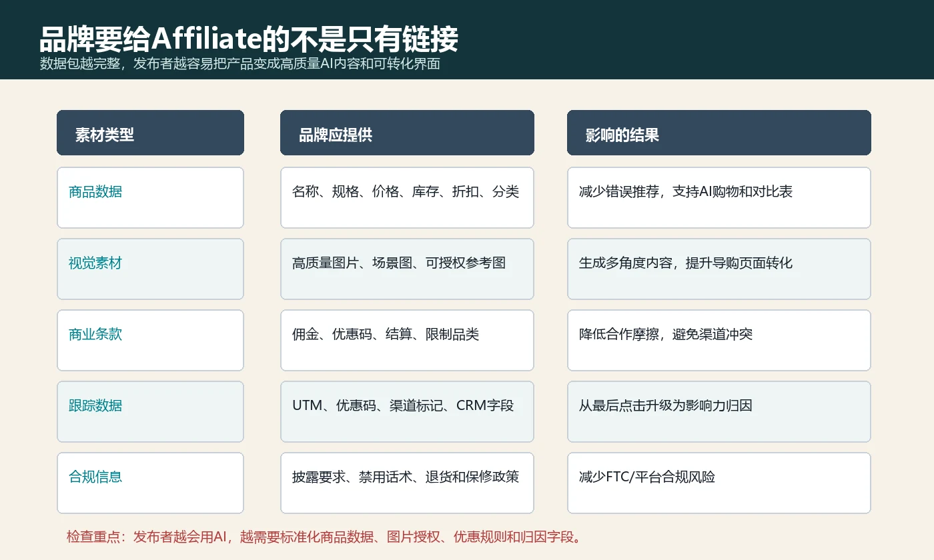Image resolution: width=934 pixels, height=560 pixels.
Task: Click the result '降低合作摩擦，避免渠道冲突'
Action: 719,340
